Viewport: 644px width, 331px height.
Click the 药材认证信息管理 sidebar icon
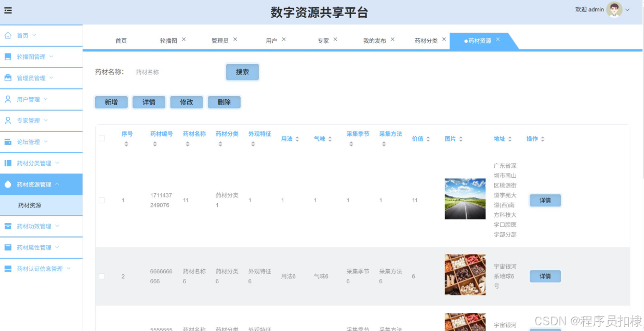pos(8,269)
